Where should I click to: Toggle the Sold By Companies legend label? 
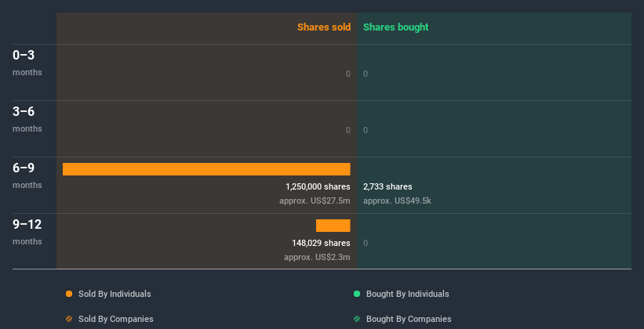pyautogui.click(x=116, y=319)
